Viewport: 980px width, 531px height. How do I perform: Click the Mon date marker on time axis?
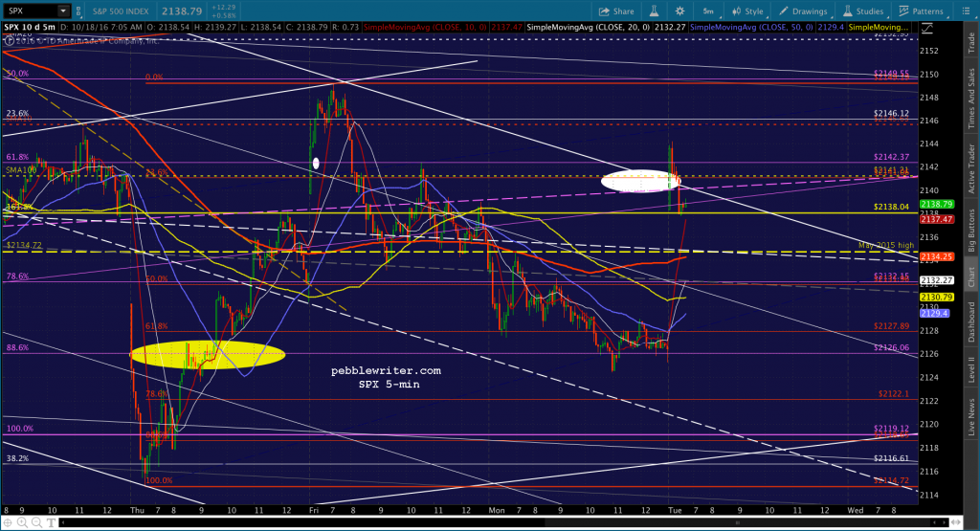pyautogui.click(x=497, y=510)
